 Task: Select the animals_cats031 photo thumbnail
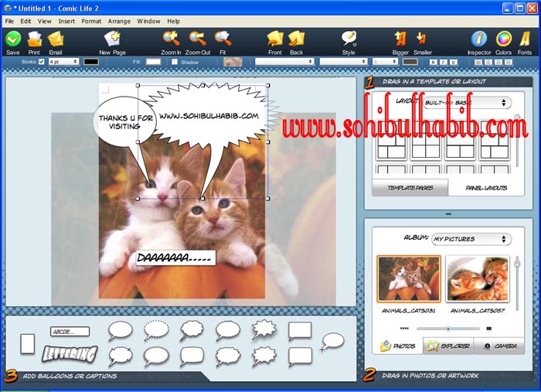tap(409, 279)
